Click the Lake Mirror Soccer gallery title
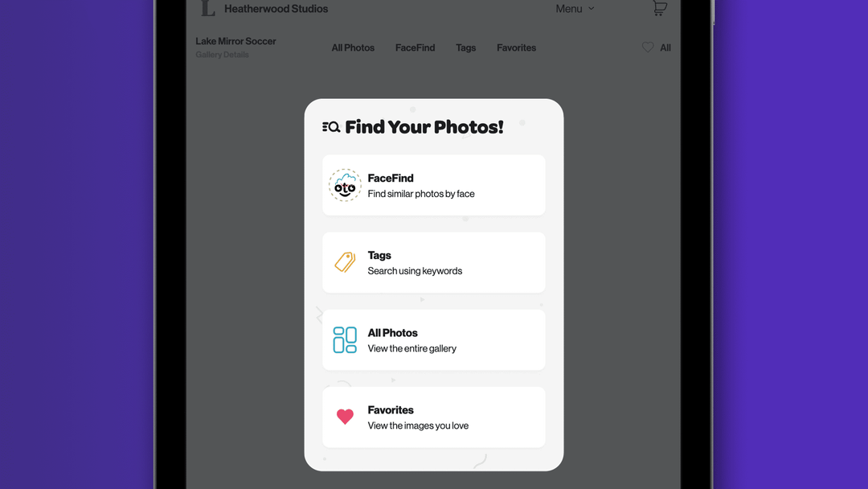This screenshot has width=868, height=489. point(235,41)
